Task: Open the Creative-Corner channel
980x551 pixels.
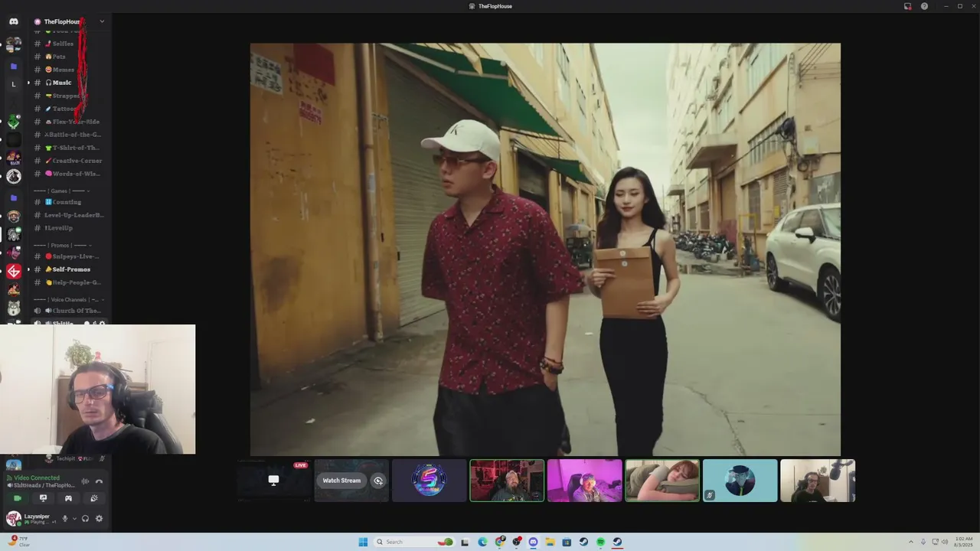Action: 69,161
